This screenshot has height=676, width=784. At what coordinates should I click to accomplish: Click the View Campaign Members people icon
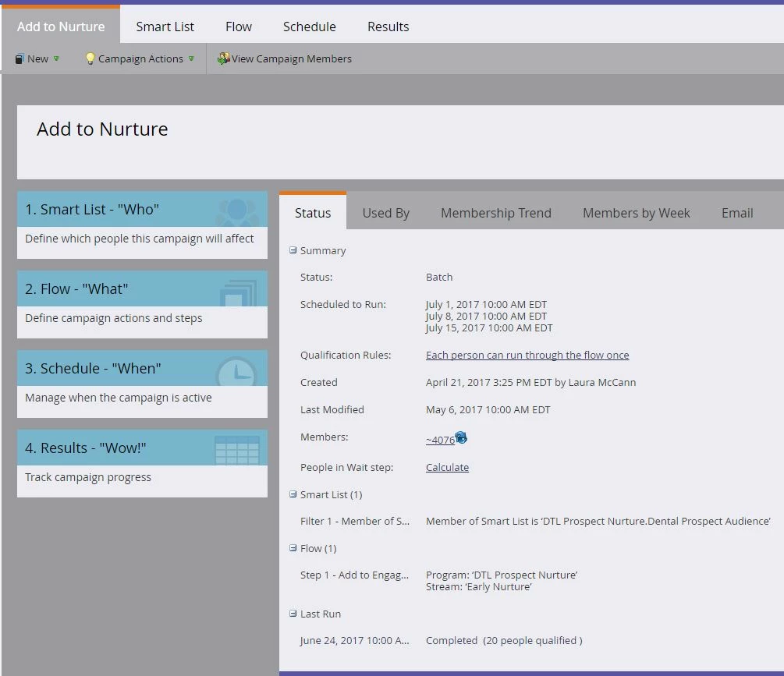223,58
